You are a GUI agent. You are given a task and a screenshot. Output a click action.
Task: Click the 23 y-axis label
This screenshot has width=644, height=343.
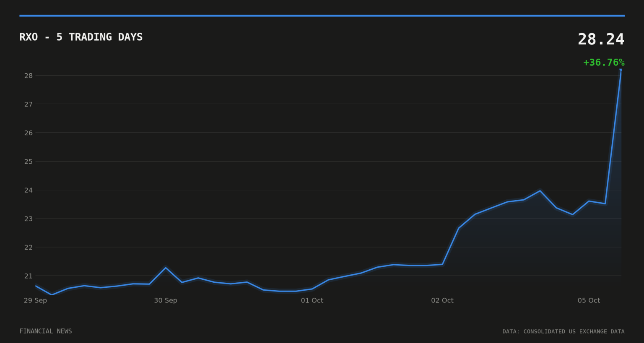coord(28,219)
